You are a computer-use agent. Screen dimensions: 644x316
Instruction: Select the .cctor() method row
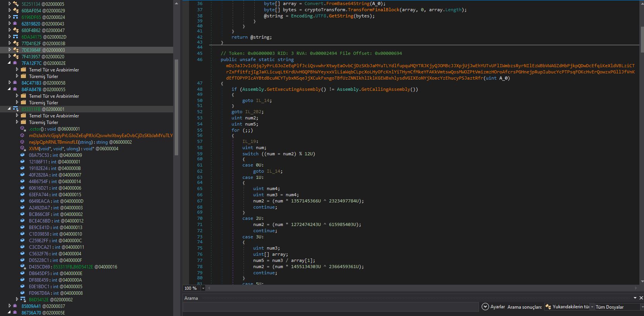[55, 129]
